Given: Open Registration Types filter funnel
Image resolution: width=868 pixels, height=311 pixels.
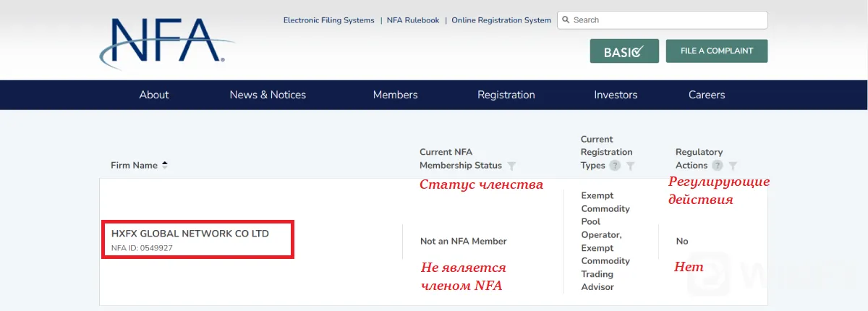Looking at the screenshot, I should 630,166.
